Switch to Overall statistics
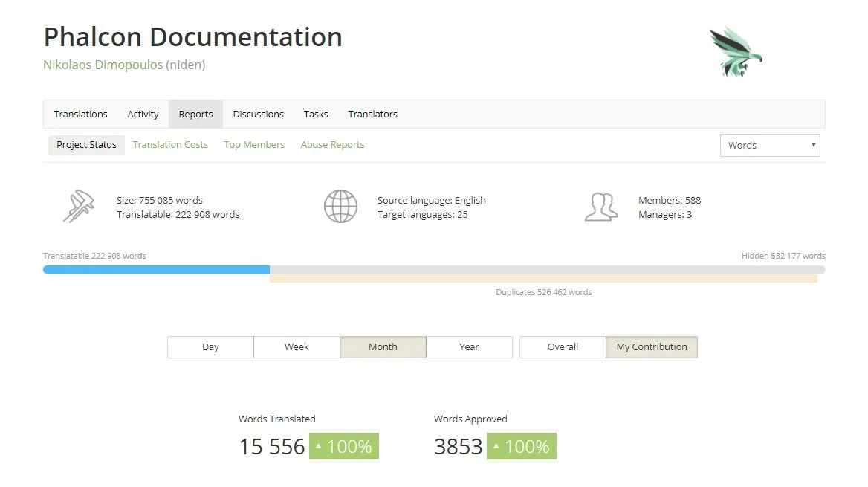 (x=563, y=346)
